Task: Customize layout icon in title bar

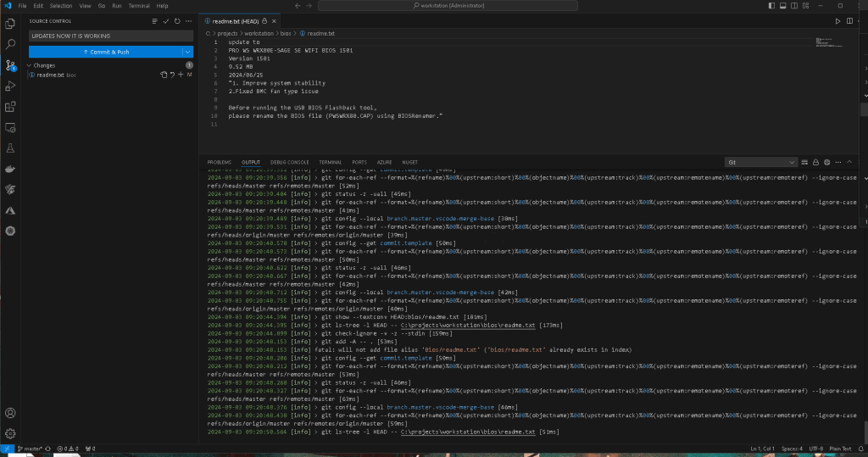Action: (805, 6)
